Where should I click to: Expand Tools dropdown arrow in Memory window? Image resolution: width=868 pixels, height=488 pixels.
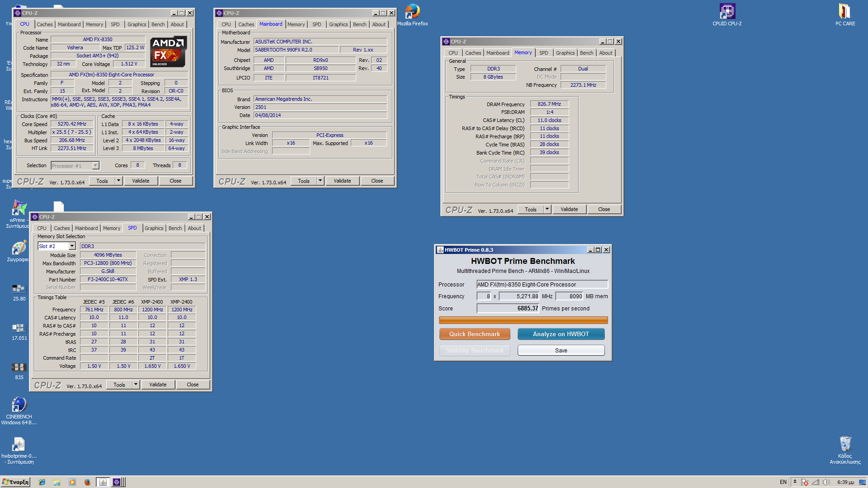[547, 209]
